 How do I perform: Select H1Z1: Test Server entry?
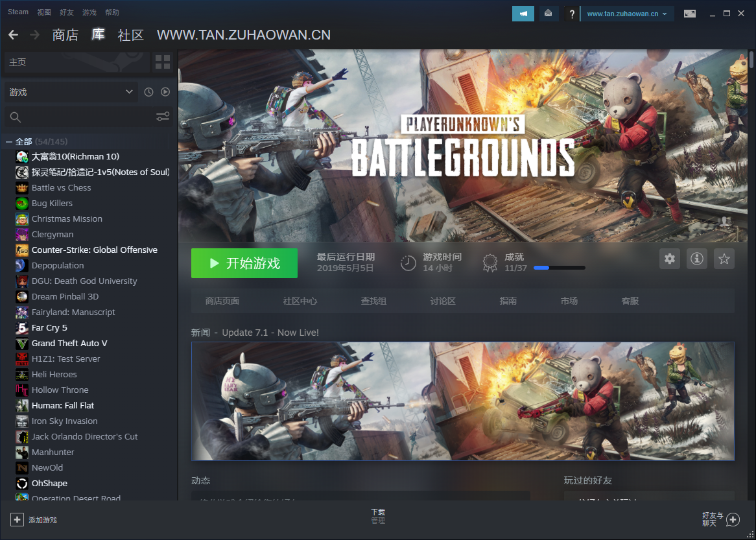tap(66, 358)
